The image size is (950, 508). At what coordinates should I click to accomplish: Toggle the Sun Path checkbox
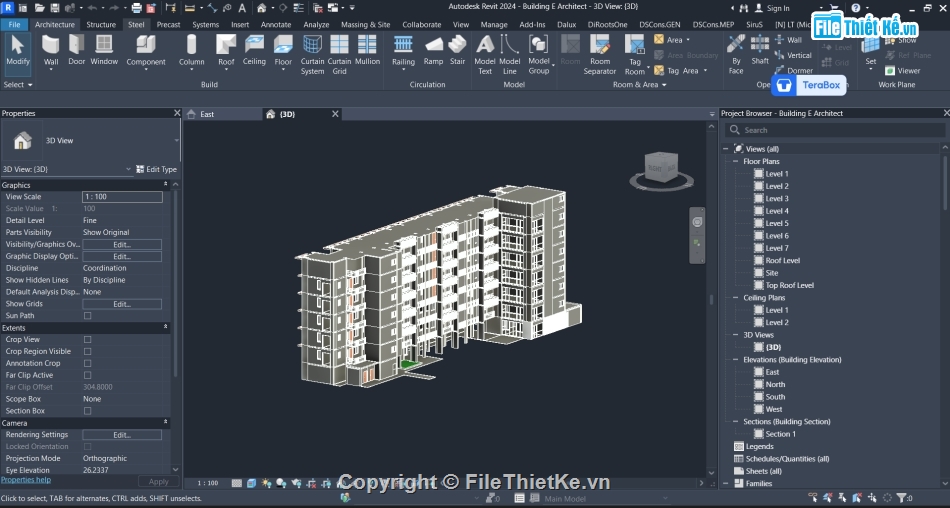(x=87, y=316)
